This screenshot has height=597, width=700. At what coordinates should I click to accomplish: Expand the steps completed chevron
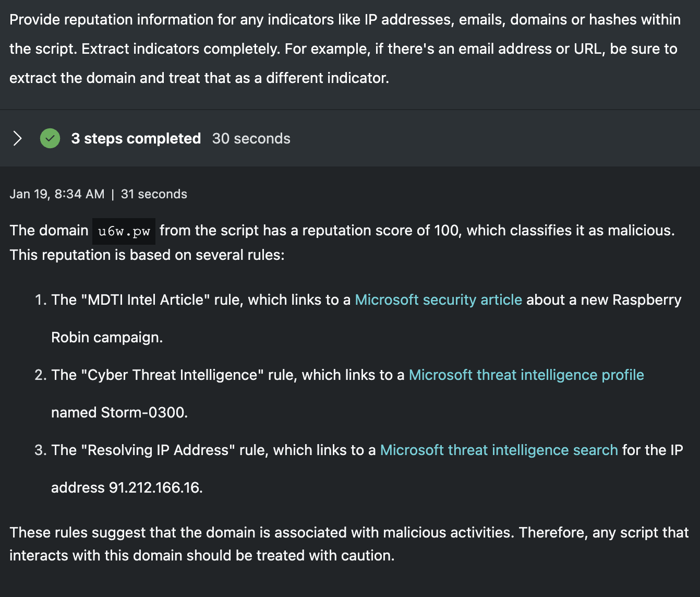click(17, 138)
